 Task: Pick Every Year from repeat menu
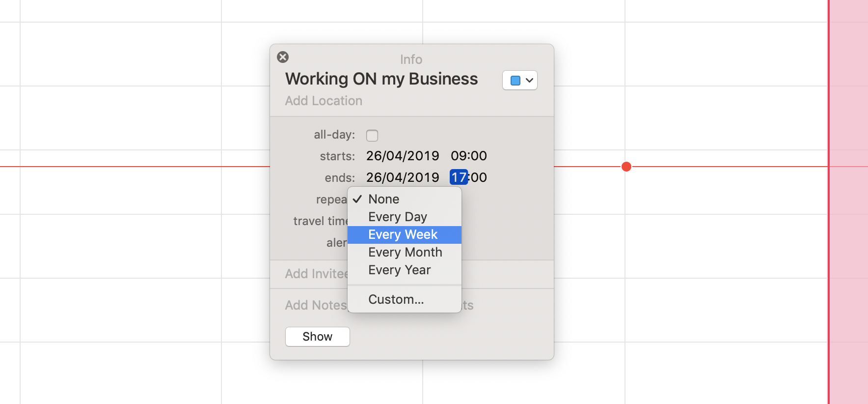point(399,270)
